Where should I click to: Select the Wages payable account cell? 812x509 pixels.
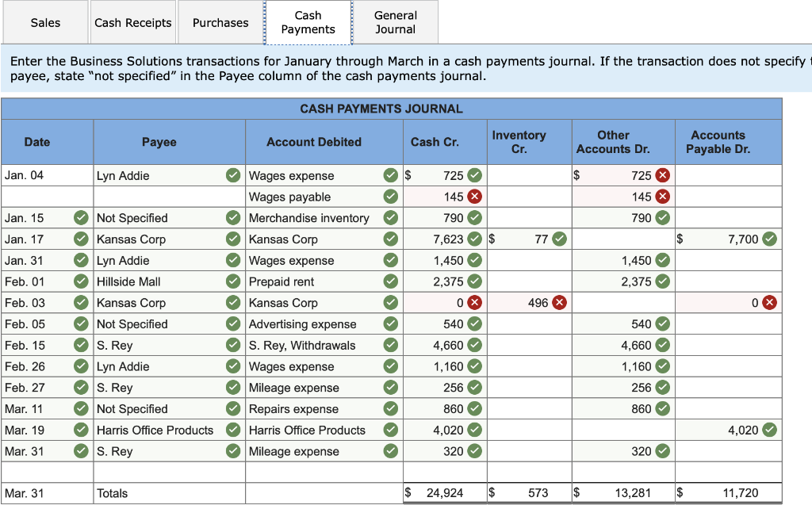[324, 197]
